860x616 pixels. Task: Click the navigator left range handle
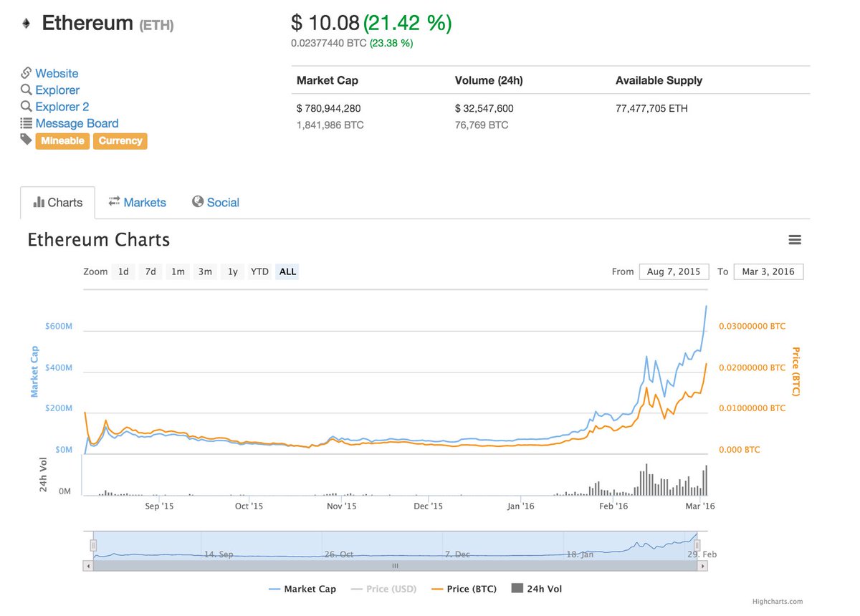[x=92, y=545]
